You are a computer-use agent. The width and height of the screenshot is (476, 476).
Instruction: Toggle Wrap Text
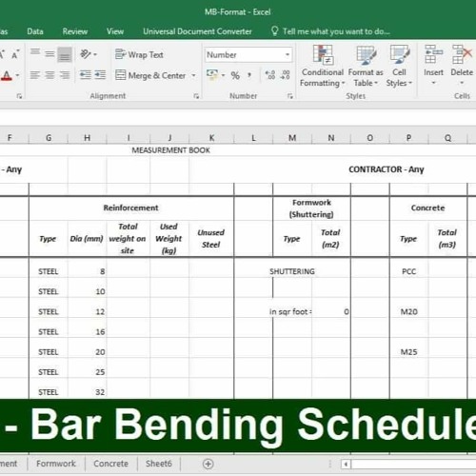pyautogui.click(x=139, y=54)
